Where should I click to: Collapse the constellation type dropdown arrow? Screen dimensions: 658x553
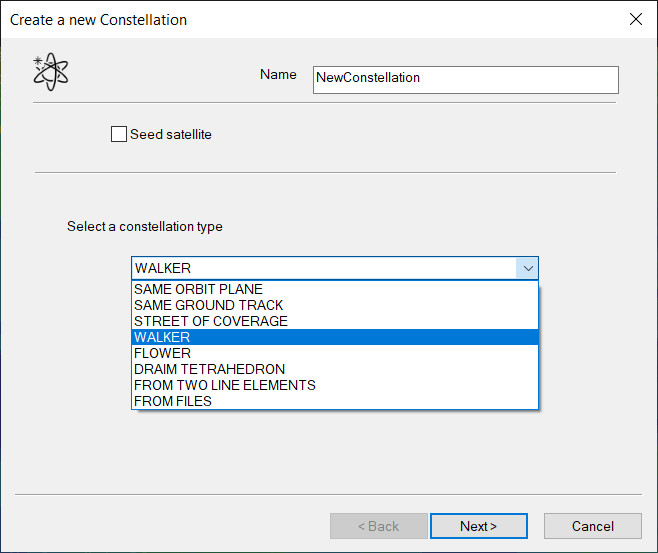[527, 268]
